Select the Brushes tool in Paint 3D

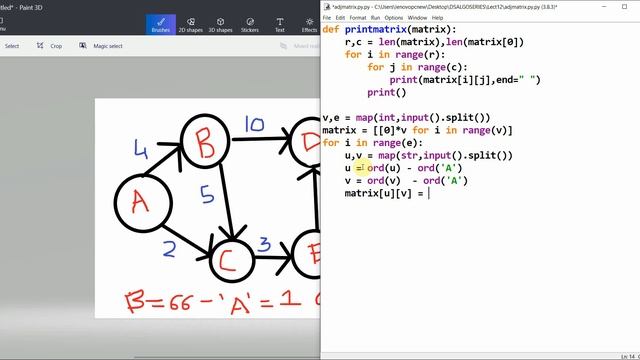pos(161,24)
